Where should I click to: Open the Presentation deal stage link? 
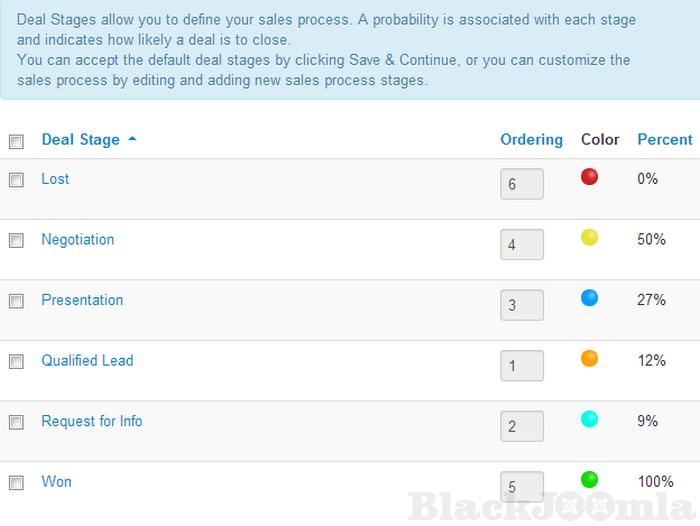[82, 300]
